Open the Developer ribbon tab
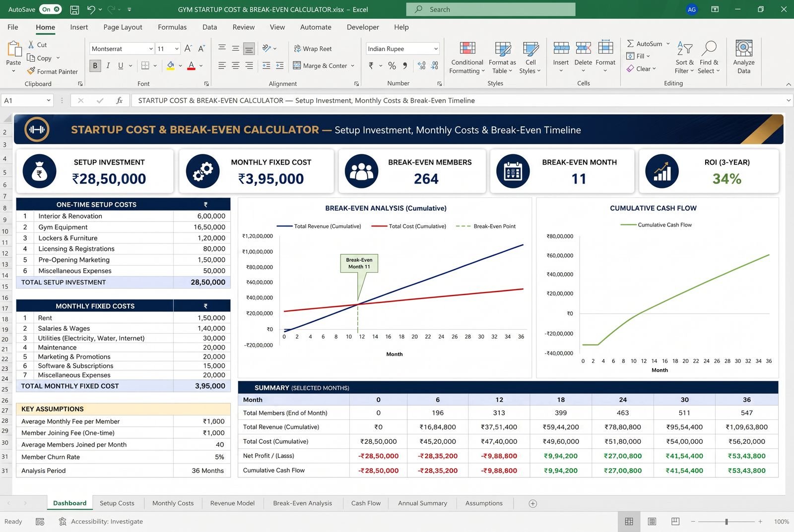The height and width of the screenshot is (532, 794). click(x=363, y=27)
